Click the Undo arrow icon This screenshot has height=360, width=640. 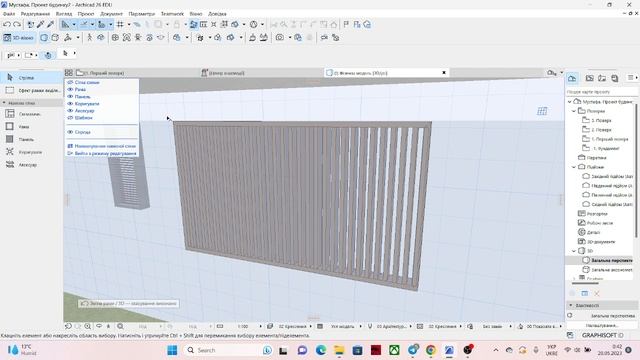pyautogui.click(x=7, y=24)
